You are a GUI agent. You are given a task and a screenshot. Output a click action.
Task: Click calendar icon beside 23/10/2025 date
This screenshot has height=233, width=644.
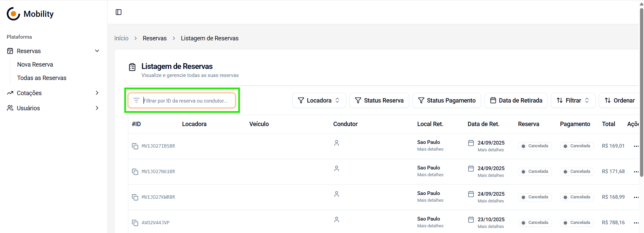click(471, 220)
